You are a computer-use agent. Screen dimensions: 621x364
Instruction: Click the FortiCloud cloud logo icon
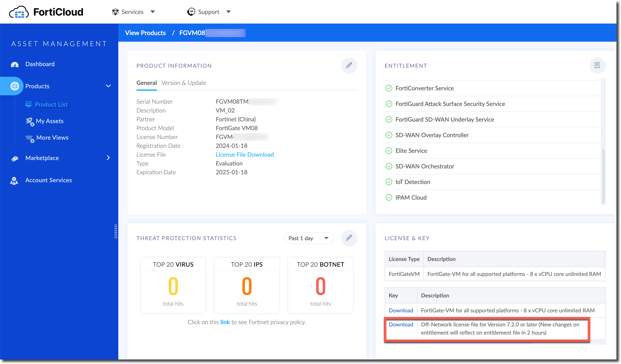(19, 12)
